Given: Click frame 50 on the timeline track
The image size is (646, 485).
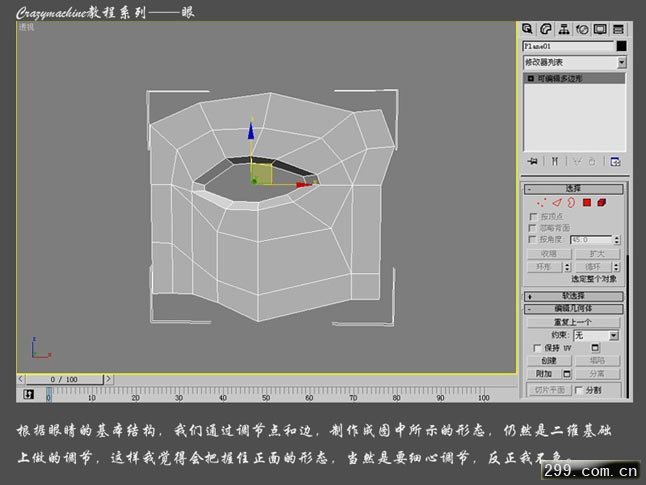Looking at the screenshot, I should [x=266, y=394].
